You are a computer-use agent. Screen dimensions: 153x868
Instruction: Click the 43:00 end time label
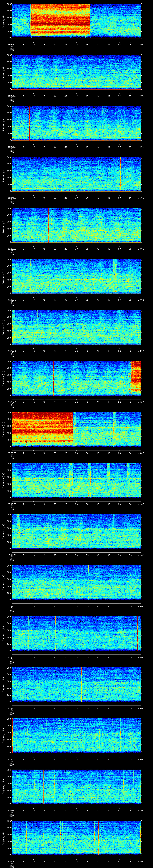[x=141, y=606]
